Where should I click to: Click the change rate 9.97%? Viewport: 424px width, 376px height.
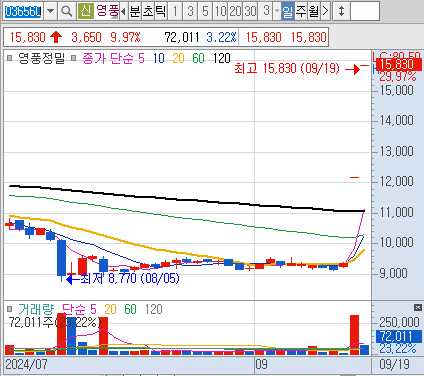(125, 37)
